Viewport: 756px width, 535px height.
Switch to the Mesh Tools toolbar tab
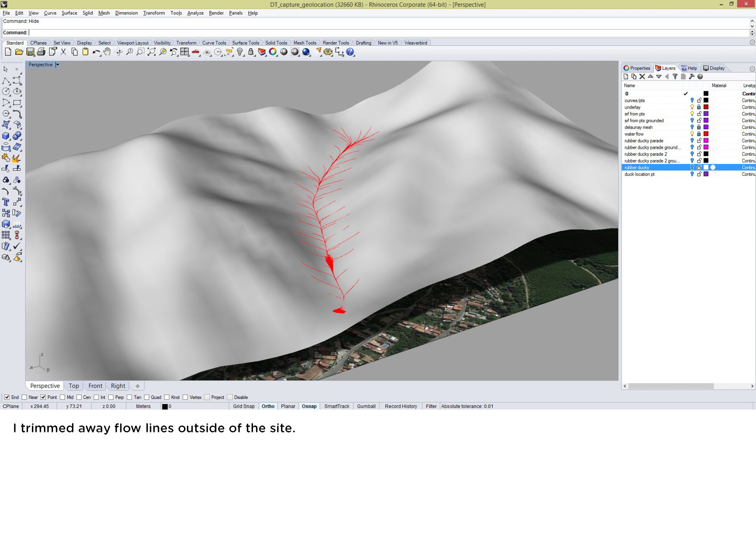coord(305,43)
